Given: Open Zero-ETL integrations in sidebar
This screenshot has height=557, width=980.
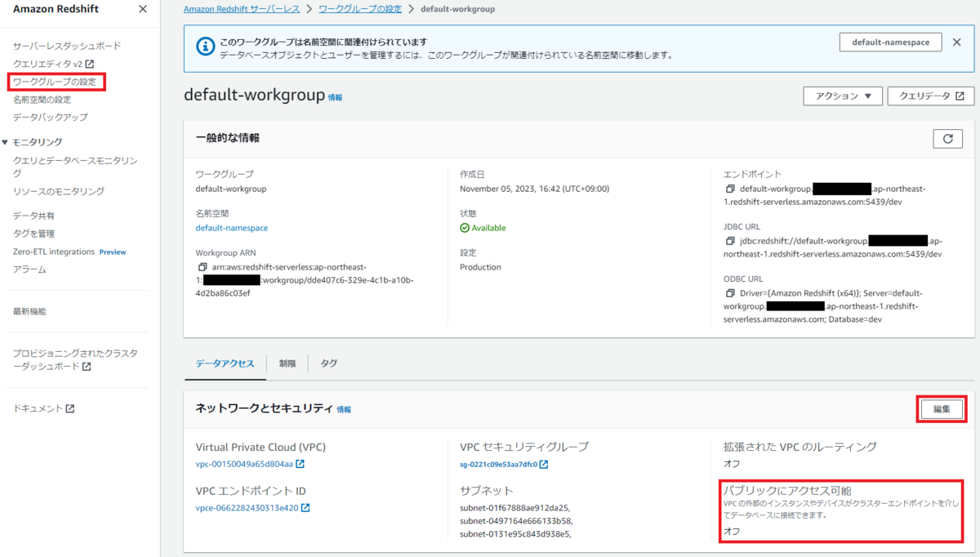Looking at the screenshot, I should tap(54, 252).
